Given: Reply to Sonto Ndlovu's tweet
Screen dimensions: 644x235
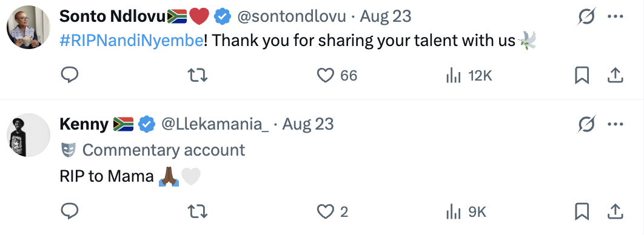Looking at the screenshot, I should pyautogui.click(x=70, y=76).
